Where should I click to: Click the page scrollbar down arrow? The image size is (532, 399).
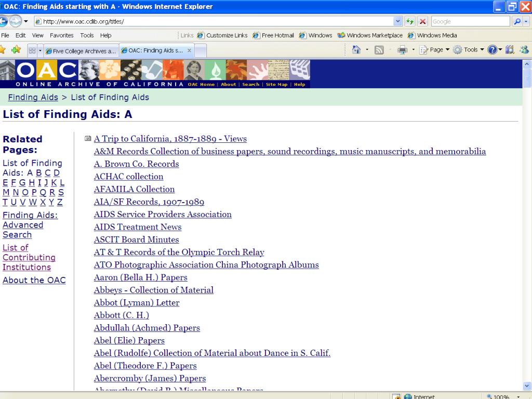tap(527, 386)
